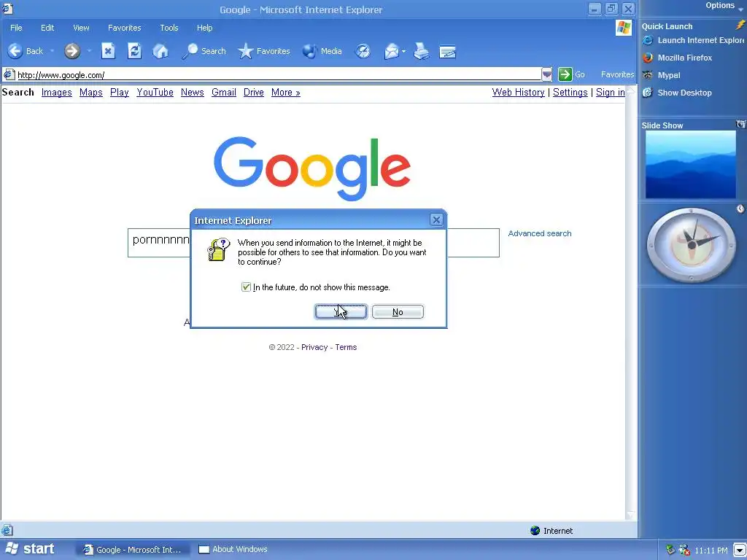
Task: Expand the system tray arrow button
Action: [739, 550]
